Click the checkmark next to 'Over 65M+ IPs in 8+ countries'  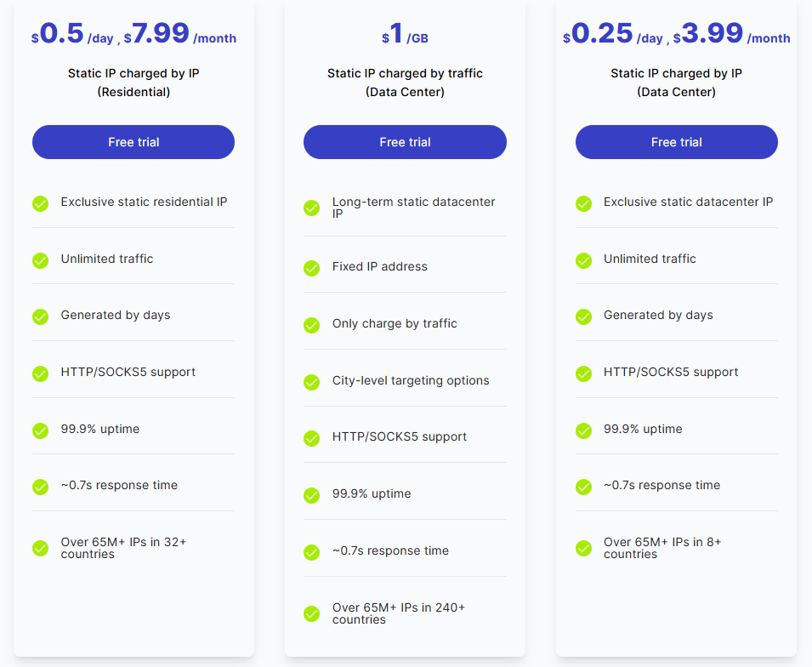click(x=583, y=549)
